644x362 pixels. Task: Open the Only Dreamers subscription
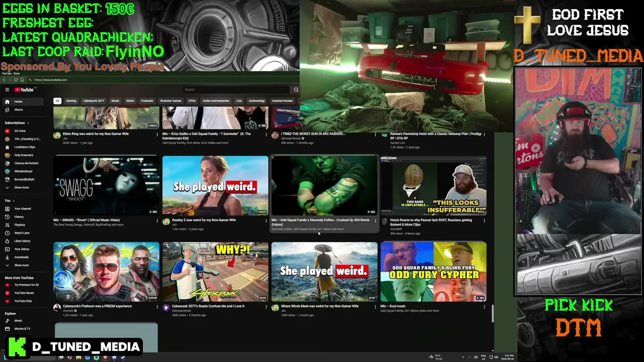(23, 155)
